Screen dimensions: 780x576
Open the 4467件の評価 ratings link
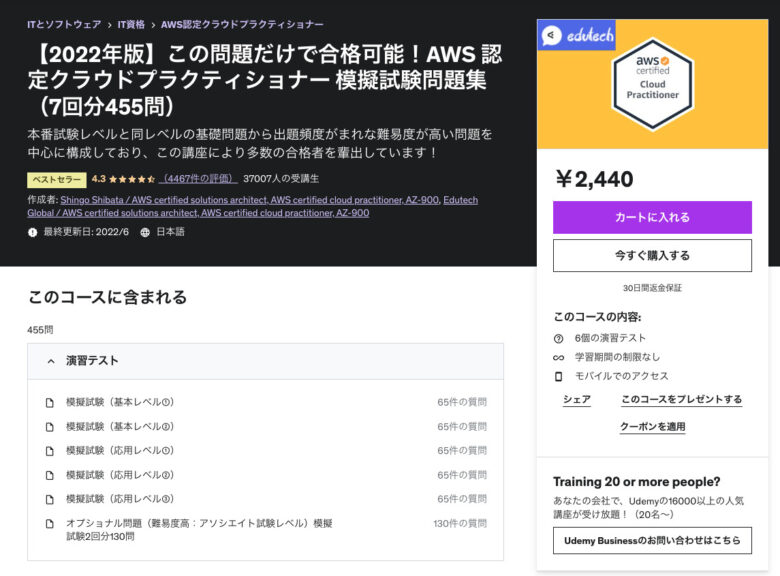199,179
